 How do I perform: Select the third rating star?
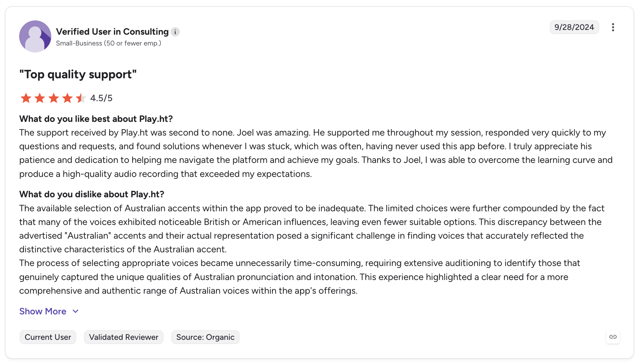(54, 98)
